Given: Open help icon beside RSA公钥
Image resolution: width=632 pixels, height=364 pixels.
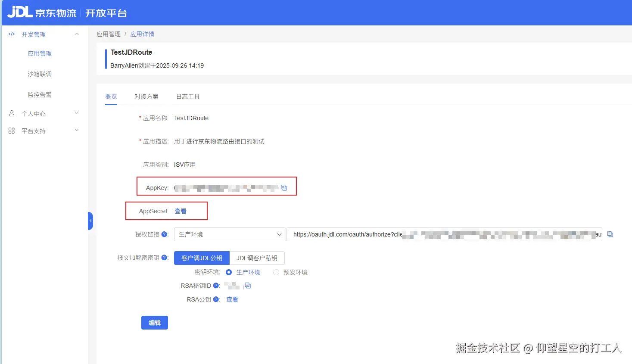Looking at the screenshot, I should click(216, 299).
